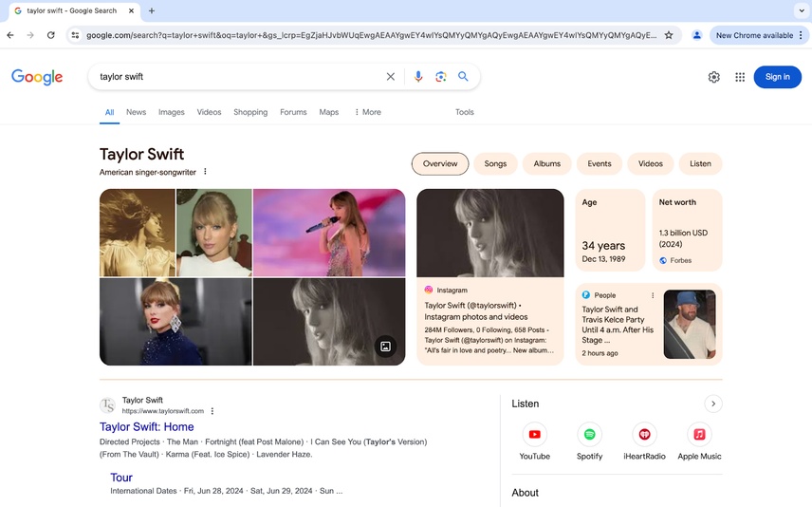
Task: Bookmark this page with the star icon
Action: (669, 35)
